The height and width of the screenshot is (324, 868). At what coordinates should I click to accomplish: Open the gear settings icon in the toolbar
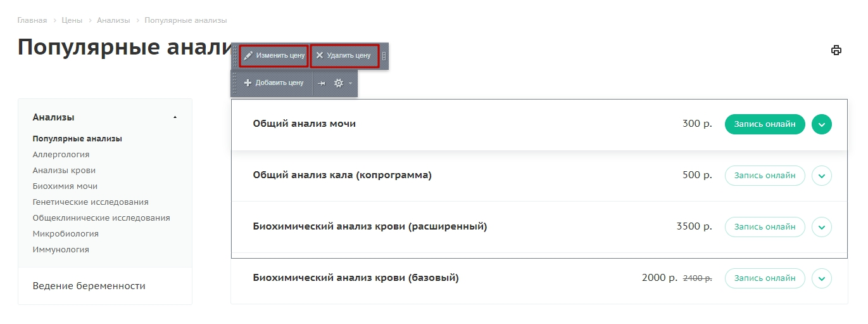click(339, 83)
